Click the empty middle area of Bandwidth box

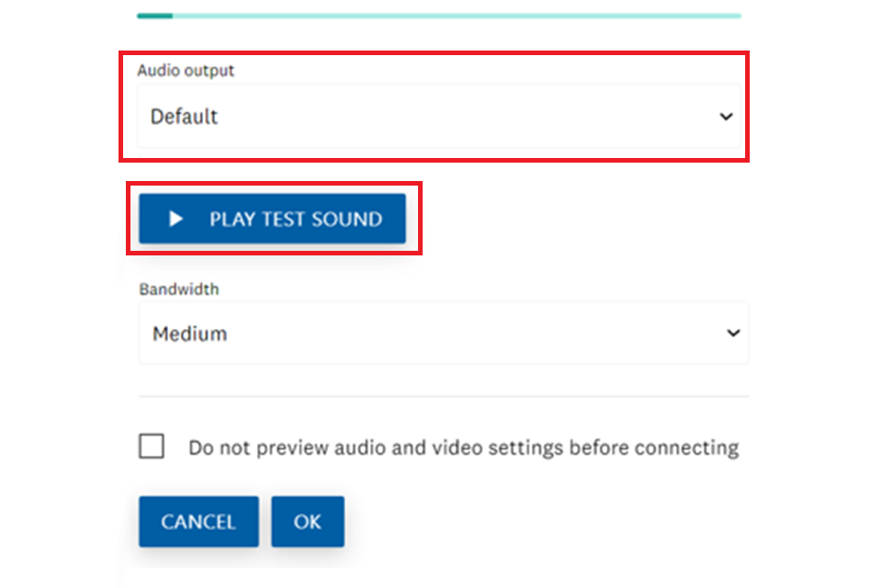click(x=459, y=334)
